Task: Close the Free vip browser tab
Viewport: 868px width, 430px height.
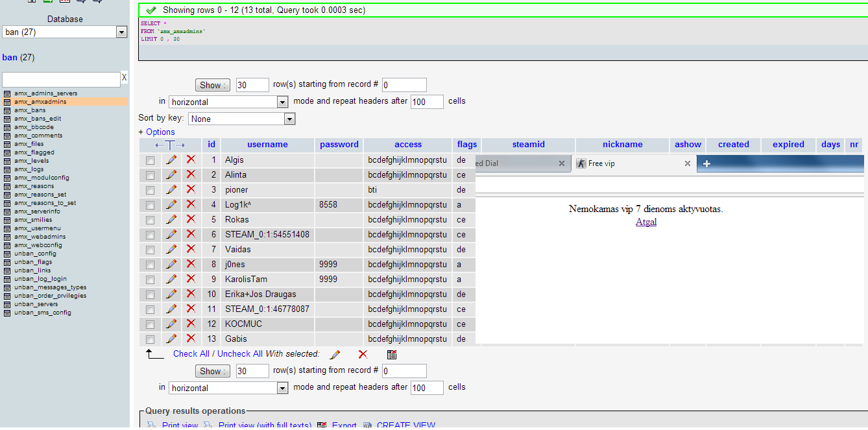Action: [688, 163]
